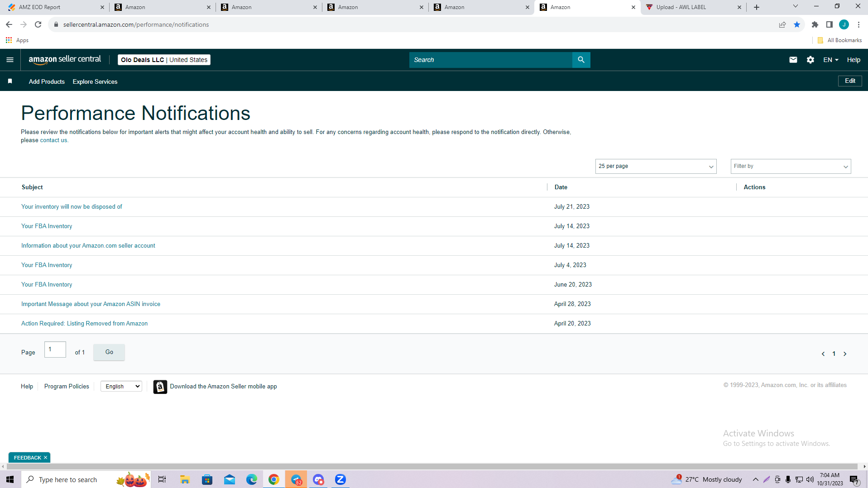
Task: Go to next page arrow in pagination
Action: click(x=845, y=354)
